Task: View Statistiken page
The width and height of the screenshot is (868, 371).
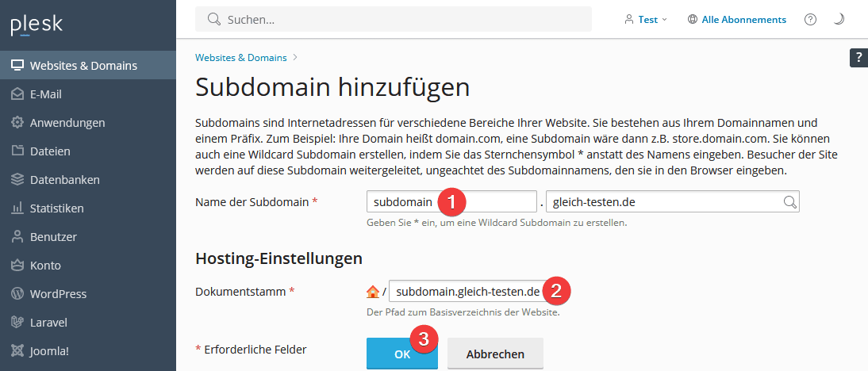Action: pos(88,208)
